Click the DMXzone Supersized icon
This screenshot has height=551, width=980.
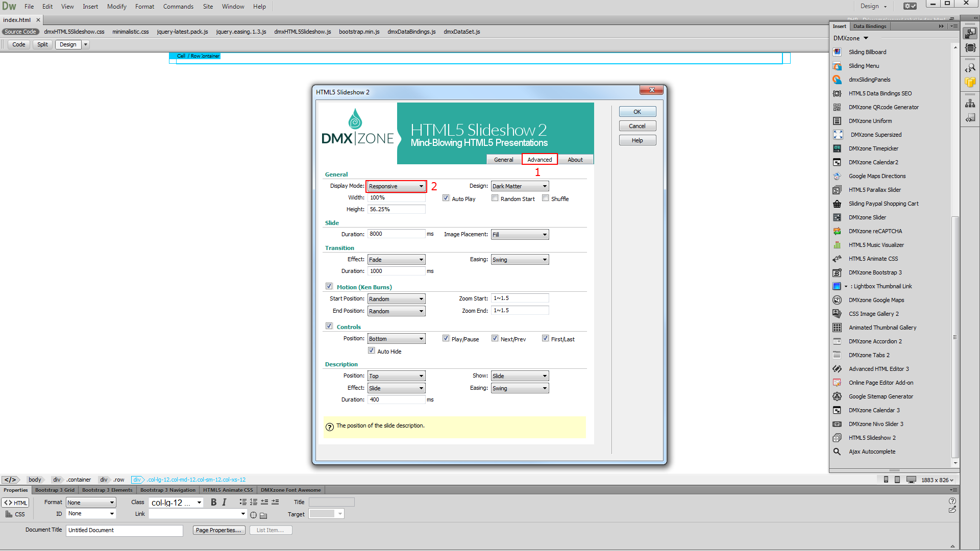click(838, 135)
